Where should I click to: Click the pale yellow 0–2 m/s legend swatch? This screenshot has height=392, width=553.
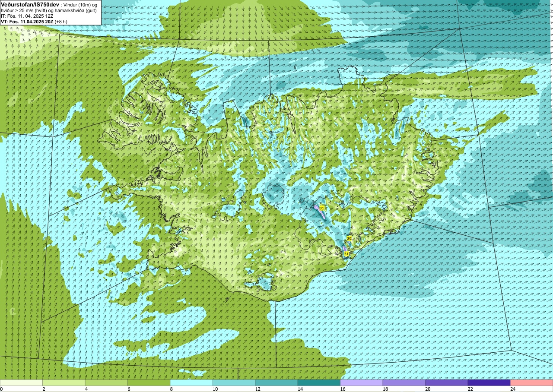point(21,383)
